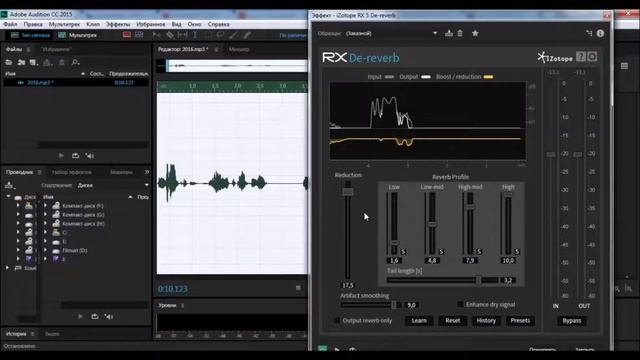Viewport: 640px width, 360px height.
Task: Show spectral pitch display toolbar icon
Action: (139, 35)
